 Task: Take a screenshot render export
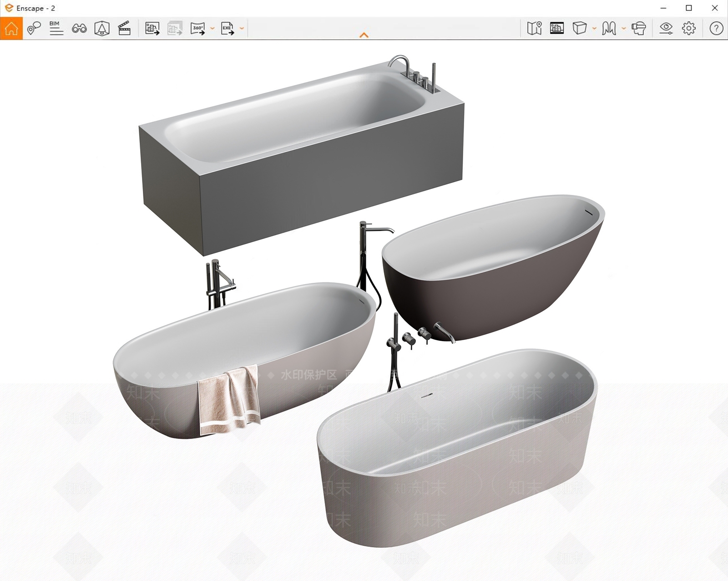(x=152, y=28)
